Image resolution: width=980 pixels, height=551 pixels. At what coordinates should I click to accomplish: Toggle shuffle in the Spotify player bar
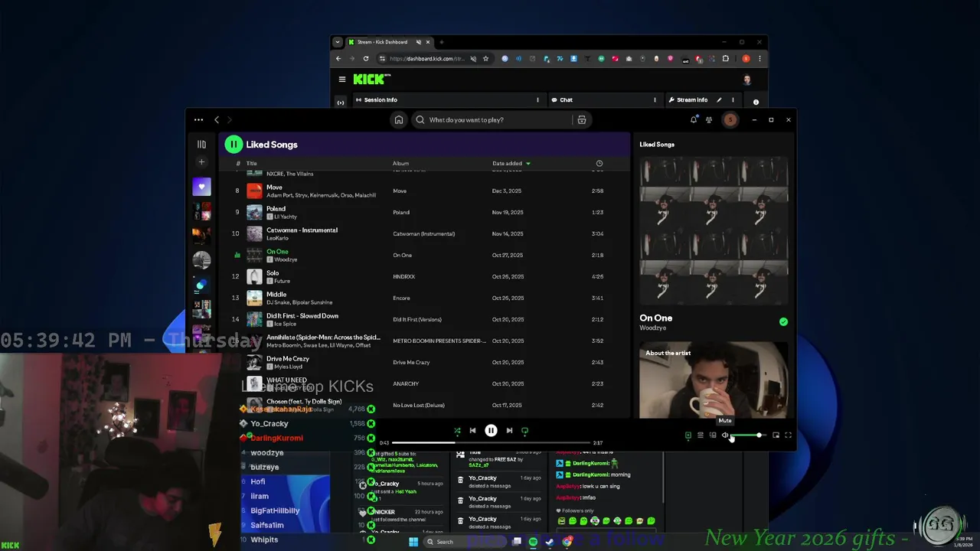(x=457, y=431)
